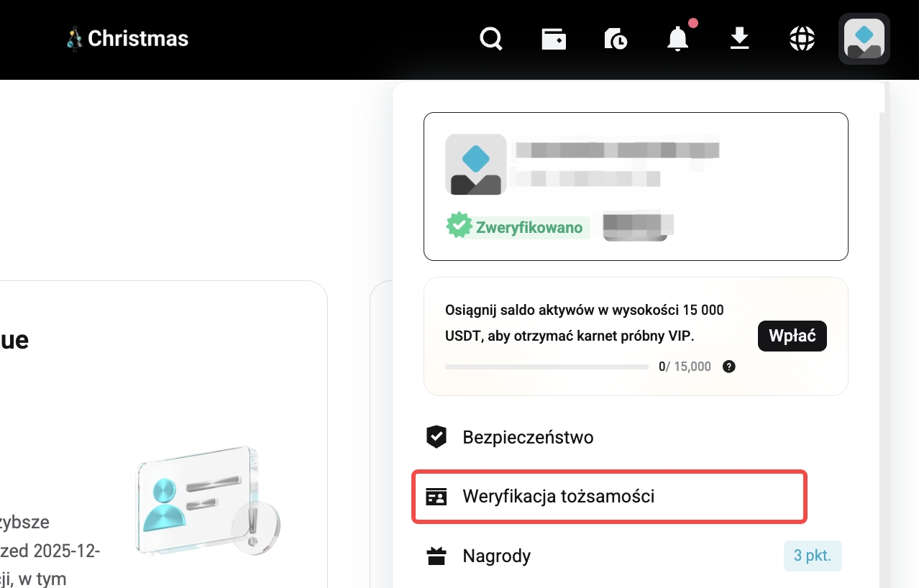Click the app download icon
Screen dimensions: 919x588
point(739,39)
